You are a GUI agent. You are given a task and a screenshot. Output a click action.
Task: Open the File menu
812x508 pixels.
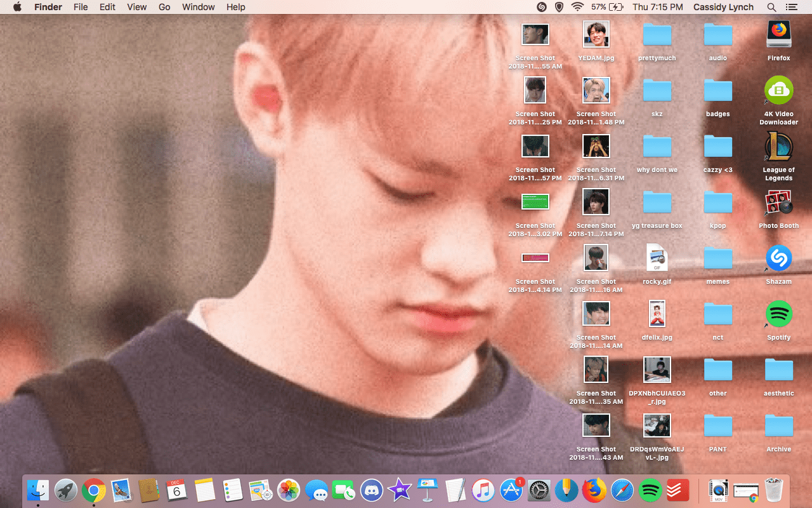tap(81, 7)
